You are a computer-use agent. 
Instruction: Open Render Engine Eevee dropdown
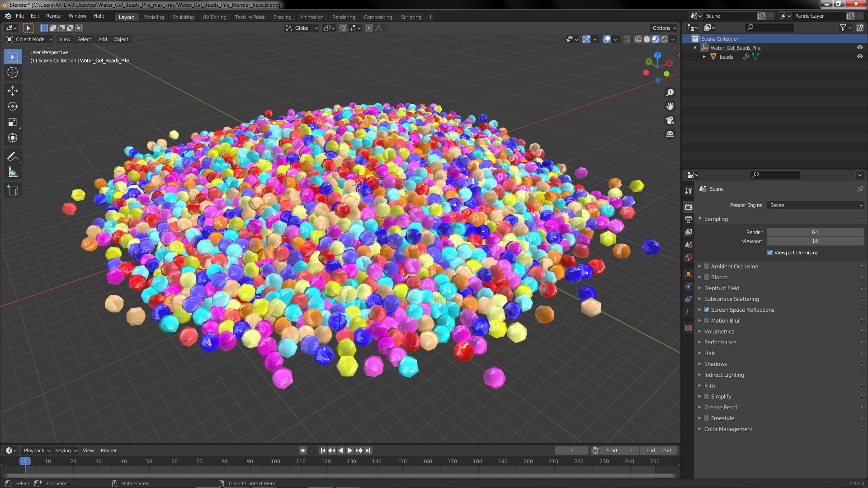coord(816,205)
